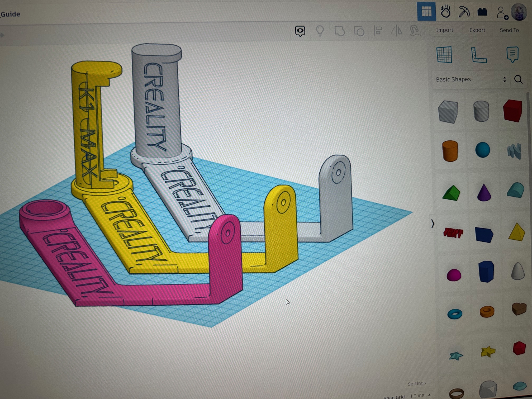
Task: Pick the yellow Star shape
Action: coord(488,352)
